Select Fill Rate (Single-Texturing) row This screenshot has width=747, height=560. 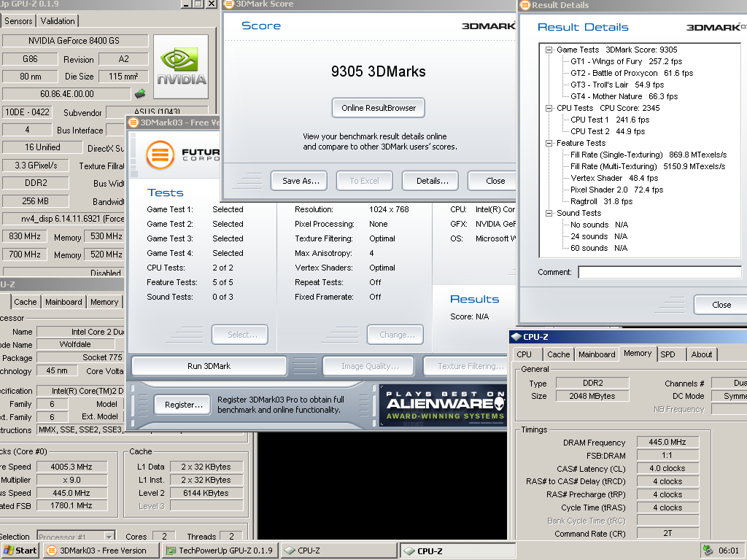point(649,155)
